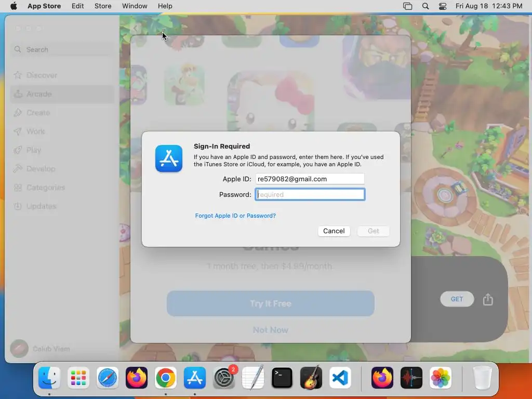
Task: Open Voice Memos from the Dock
Action: 411,378
